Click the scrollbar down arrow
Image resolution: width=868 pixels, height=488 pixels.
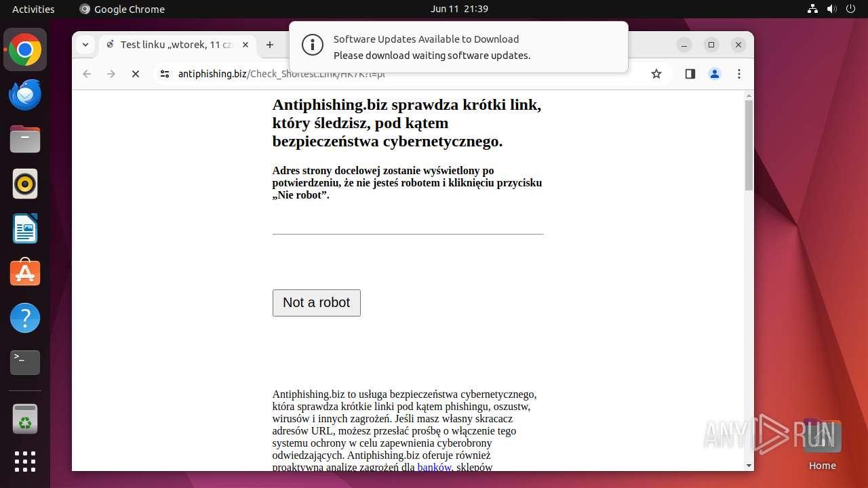tap(749, 466)
